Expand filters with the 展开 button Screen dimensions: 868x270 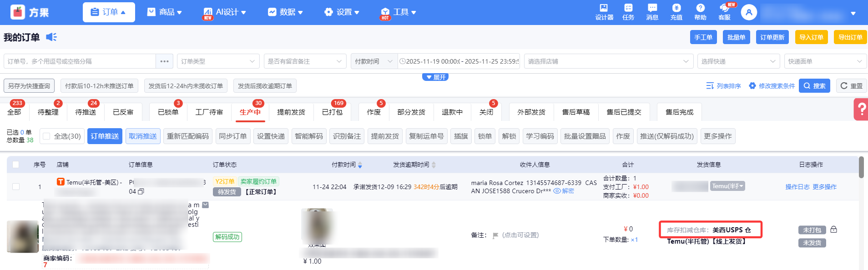[x=435, y=77]
